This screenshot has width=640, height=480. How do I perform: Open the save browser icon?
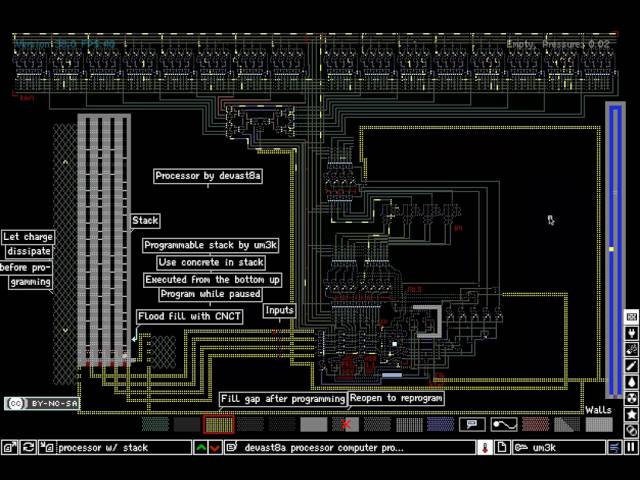tap(9, 448)
